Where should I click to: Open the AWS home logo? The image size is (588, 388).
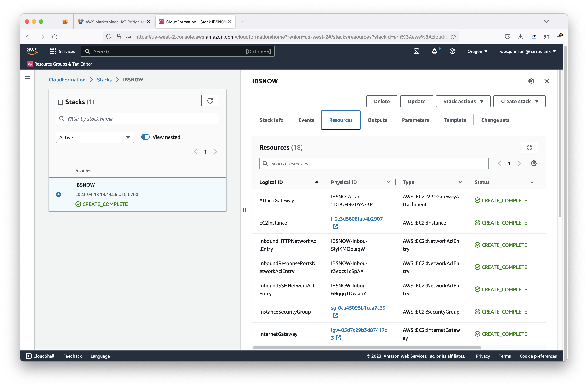coord(32,51)
